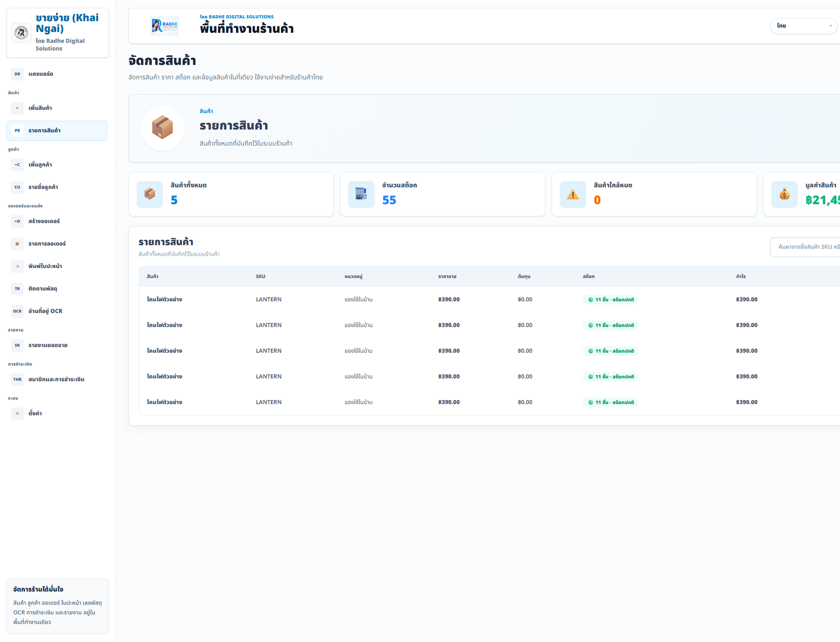Screen dimensions: 840x642
Task: Click the box icon on สินค้าทั้งหมด card
Action: click(150, 194)
